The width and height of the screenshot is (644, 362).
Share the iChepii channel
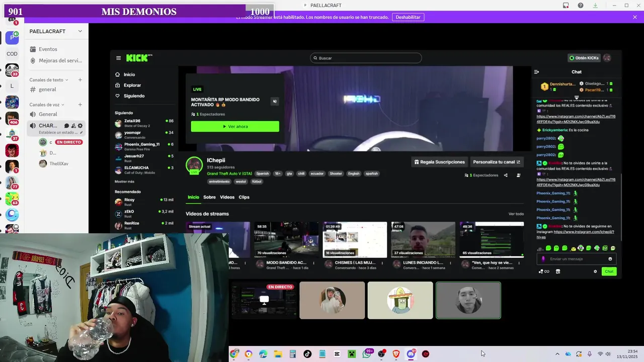[x=506, y=175]
